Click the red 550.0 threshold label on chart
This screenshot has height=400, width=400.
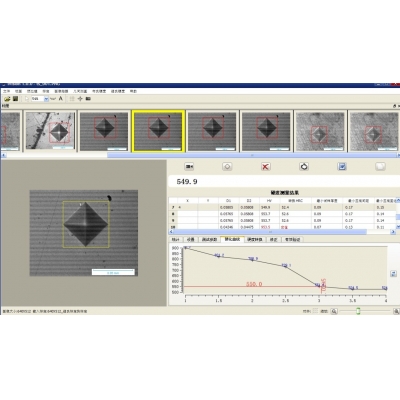pos(254,284)
